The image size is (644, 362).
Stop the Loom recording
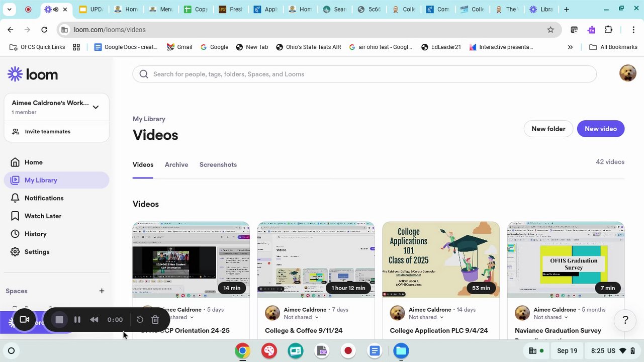pyautogui.click(x=59, y=320)
